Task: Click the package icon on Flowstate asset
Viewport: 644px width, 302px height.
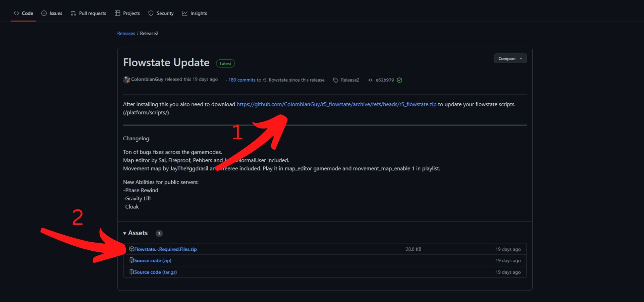Action: [131, 249]
